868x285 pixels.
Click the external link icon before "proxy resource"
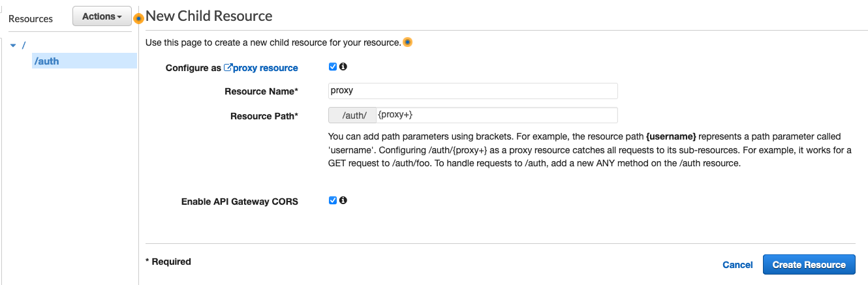point(228,68)
